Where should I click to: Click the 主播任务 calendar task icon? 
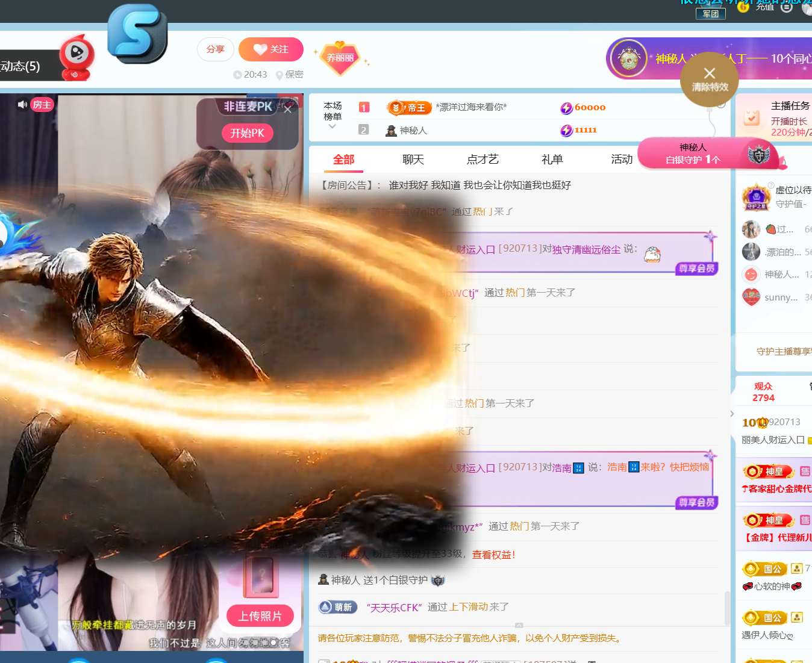[752, 117]
